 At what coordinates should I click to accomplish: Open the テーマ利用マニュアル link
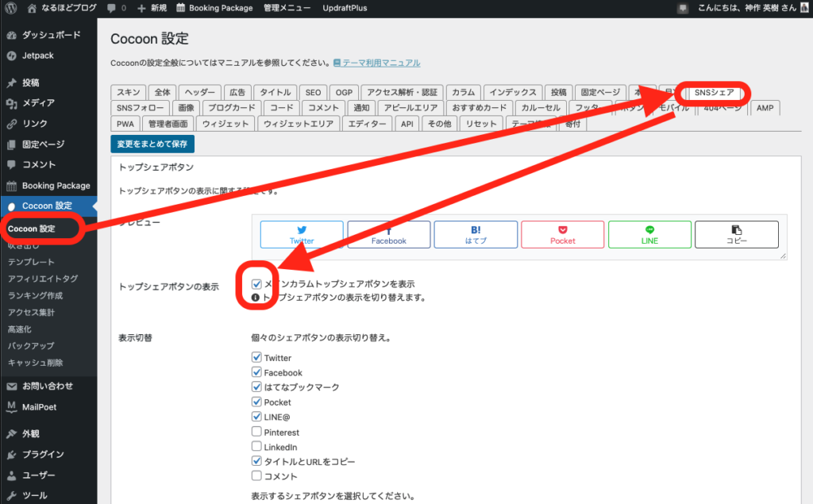point(376,63)
